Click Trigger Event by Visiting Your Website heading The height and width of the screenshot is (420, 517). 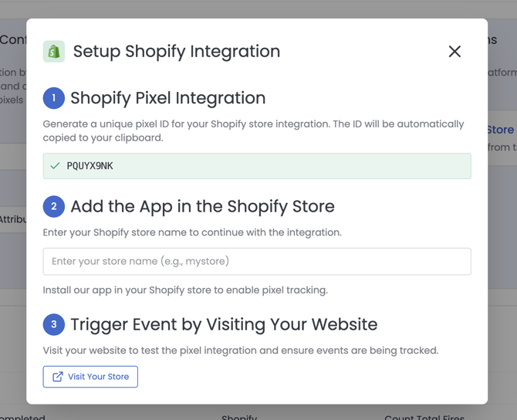[224, 324]
